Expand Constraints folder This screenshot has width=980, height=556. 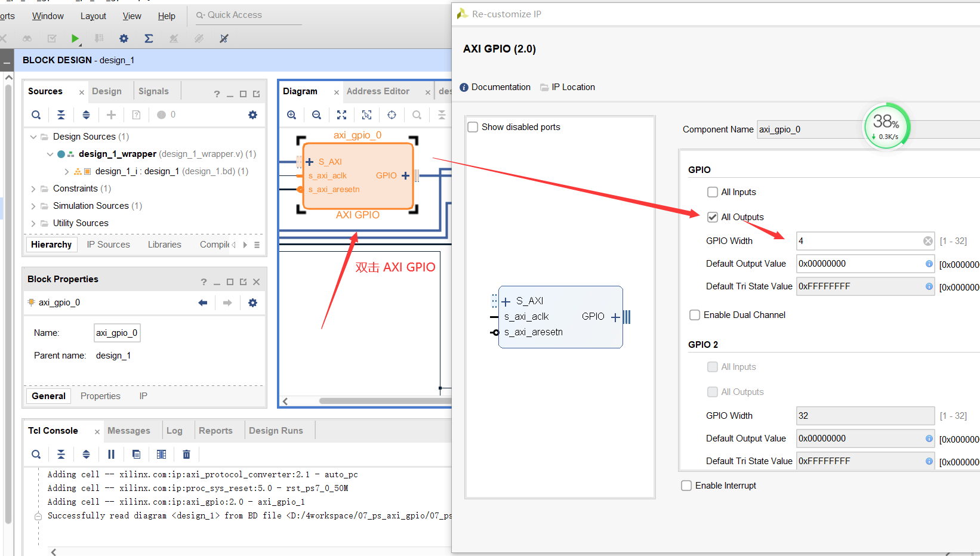pyautogui.click(x=33, y=189)
